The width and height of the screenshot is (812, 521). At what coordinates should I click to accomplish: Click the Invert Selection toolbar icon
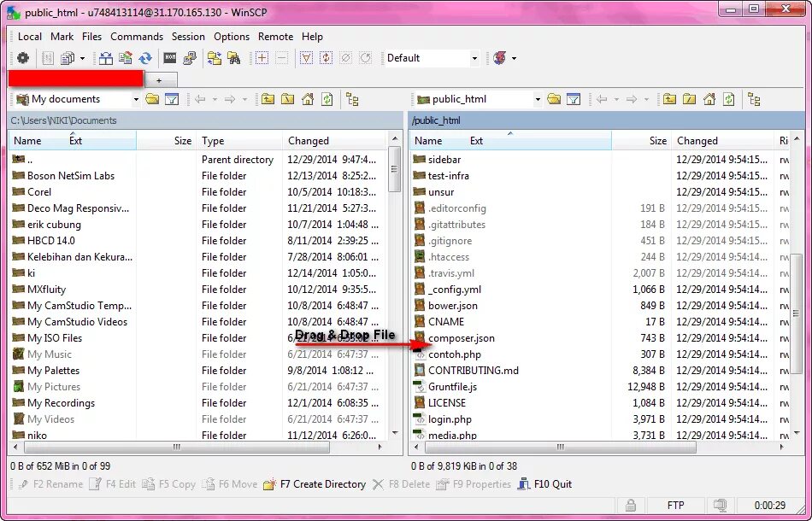click(x=326, y=58)
